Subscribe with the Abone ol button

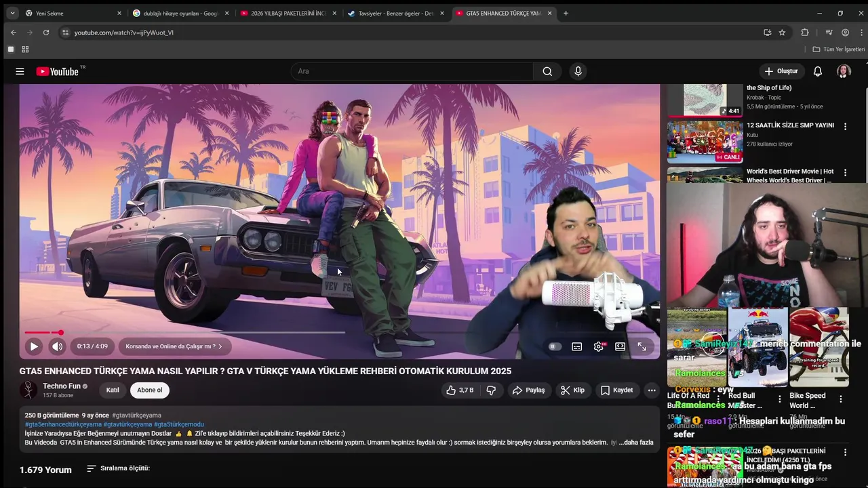pyautogui.click(x=150, y=390)
